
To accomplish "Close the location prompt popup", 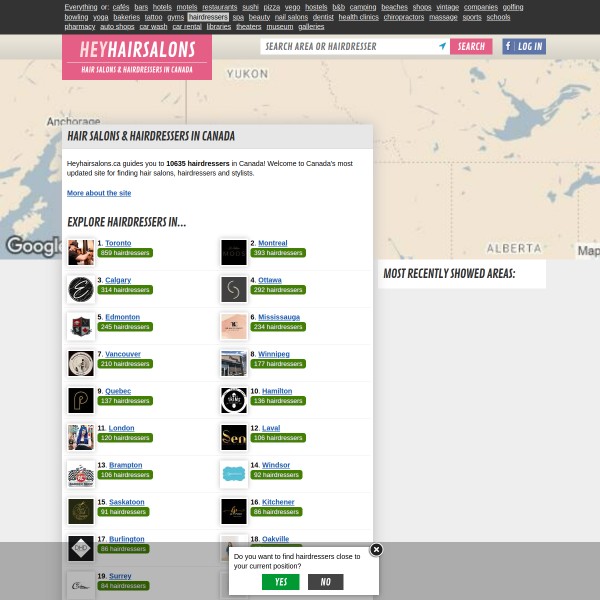I will 376,550.
